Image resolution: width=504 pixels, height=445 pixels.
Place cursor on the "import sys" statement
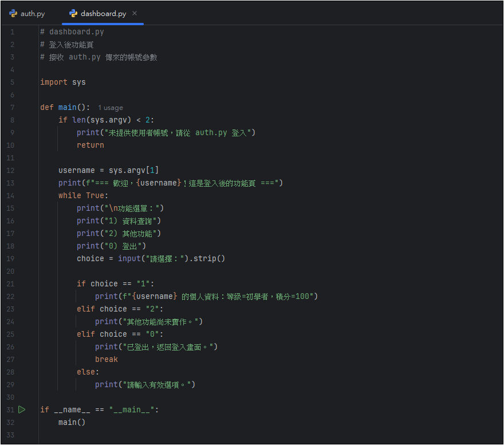tap(63, 82)
